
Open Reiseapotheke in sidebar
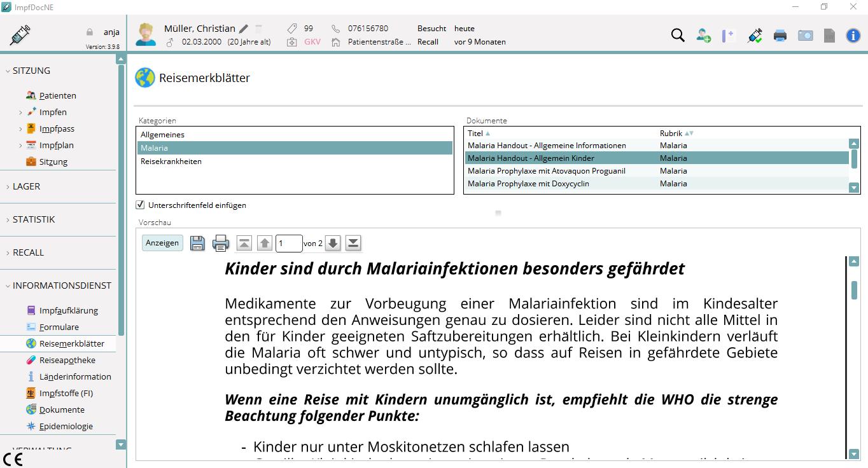pyautogui.click(x=67, y=360)
